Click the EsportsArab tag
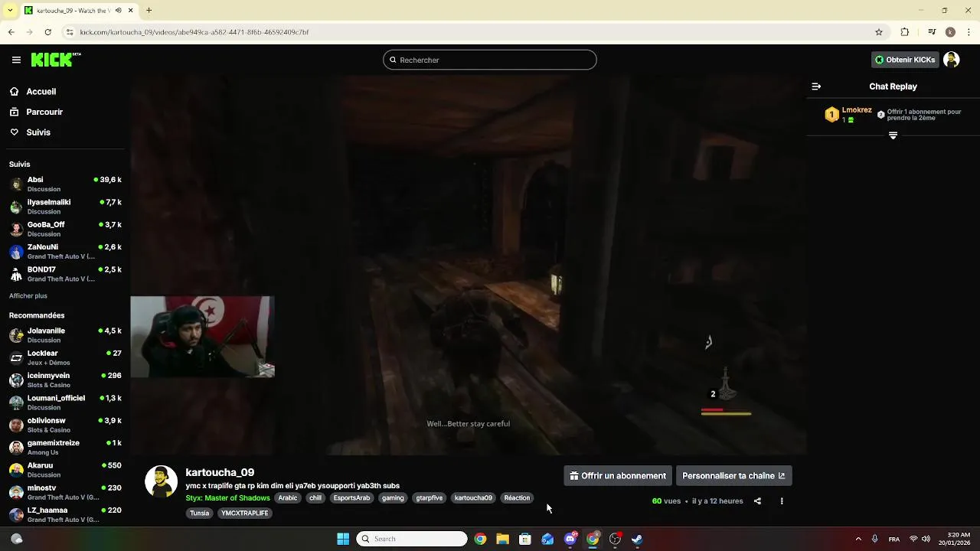This screenshot has height=551, width=980. (x=351, y=498)
